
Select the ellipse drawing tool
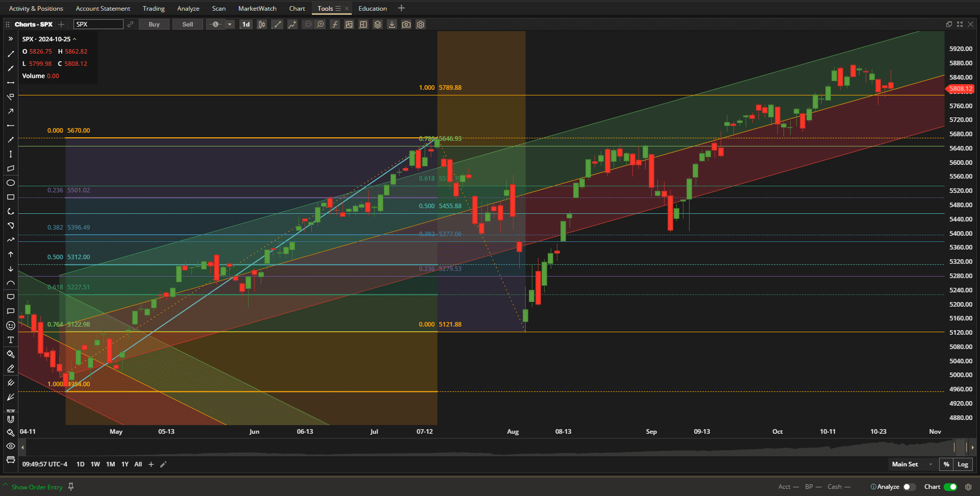pos(11,183)
